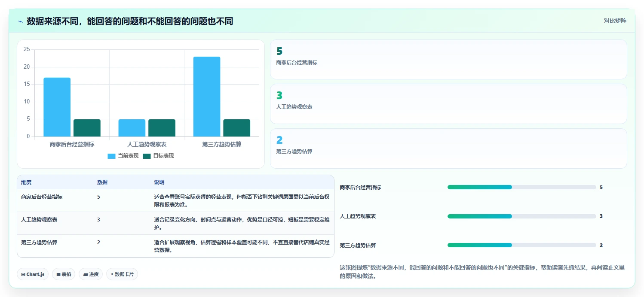The image size is (644, 297).
Task: Toggle the 目标表现 legend color box
Action: (x=147, y=156)
